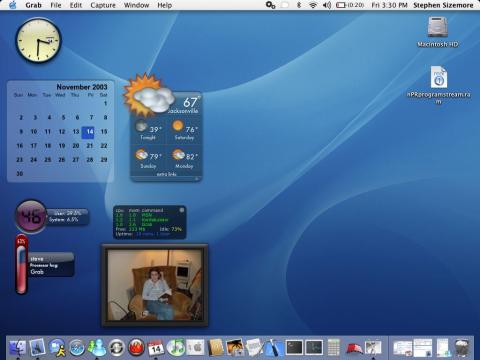Launch iPhoto icon in the Dock
The width and height of the screenshot is (480, 360).
tap(235, 348)
